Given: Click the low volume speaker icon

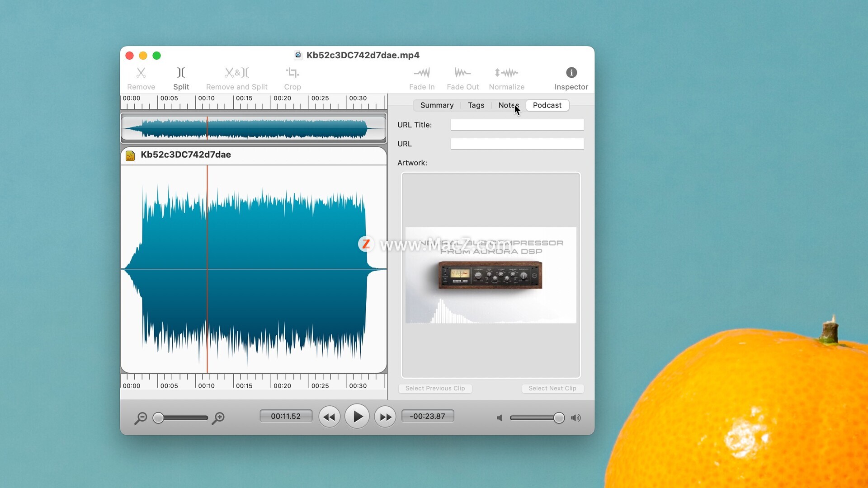Looking at the screenshot, I should 500,418.
